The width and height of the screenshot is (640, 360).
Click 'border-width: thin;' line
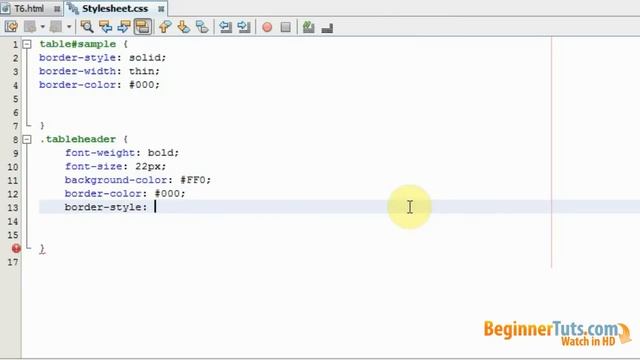click(x=99, y=71)
